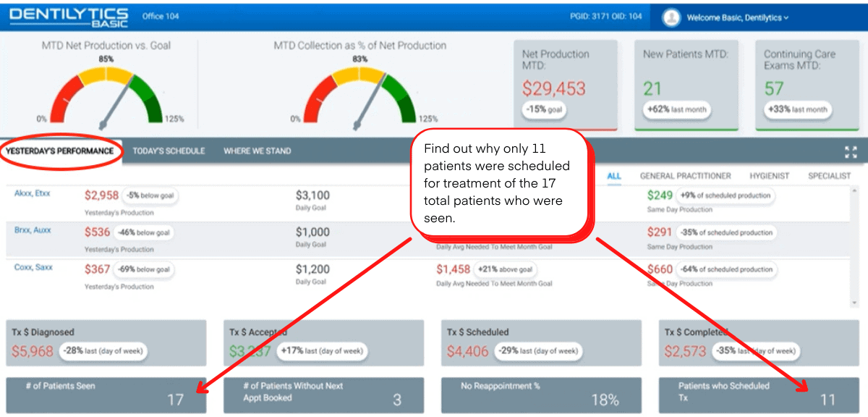The image size is (868, 417).
Task: Open the Today's Schedule tab
Action: point(169,151)
